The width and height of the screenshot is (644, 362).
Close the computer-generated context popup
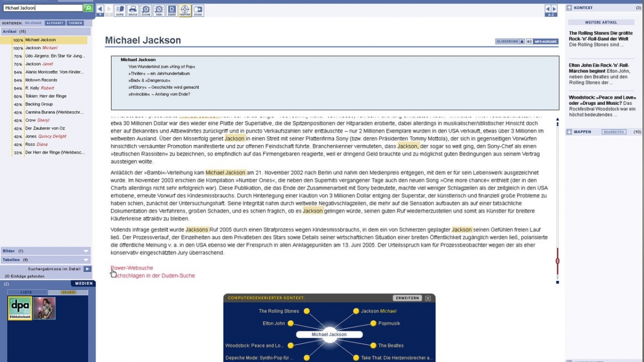[428, 298]
